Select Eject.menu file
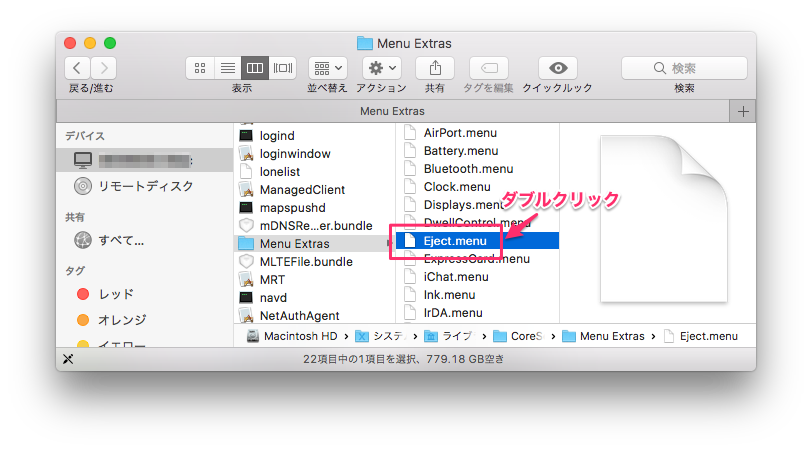Screen dimensions: 812x451 [477, 241]
